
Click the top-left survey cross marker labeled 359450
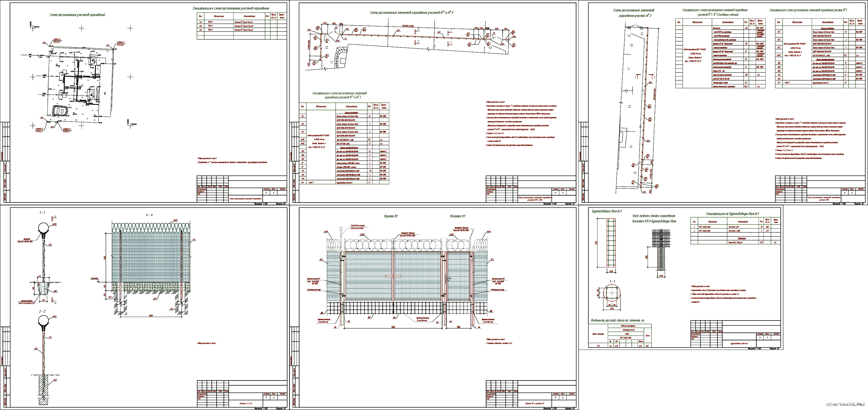pyautogui.click(x=33, y=29)
